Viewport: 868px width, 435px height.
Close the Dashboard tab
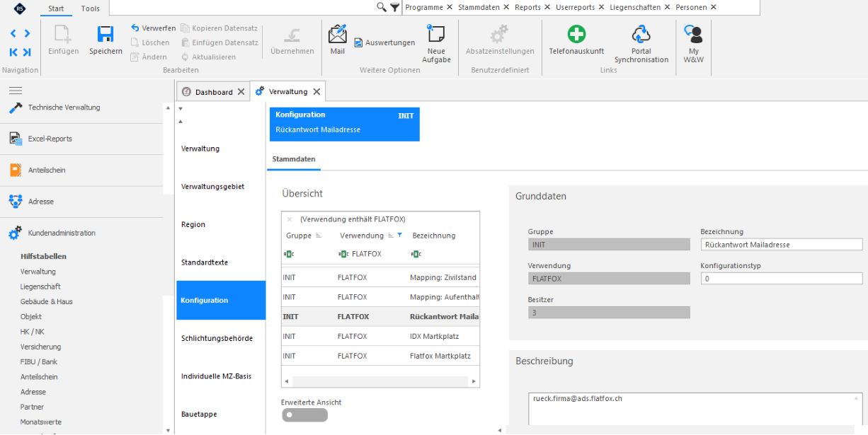(x=241, y=92)
